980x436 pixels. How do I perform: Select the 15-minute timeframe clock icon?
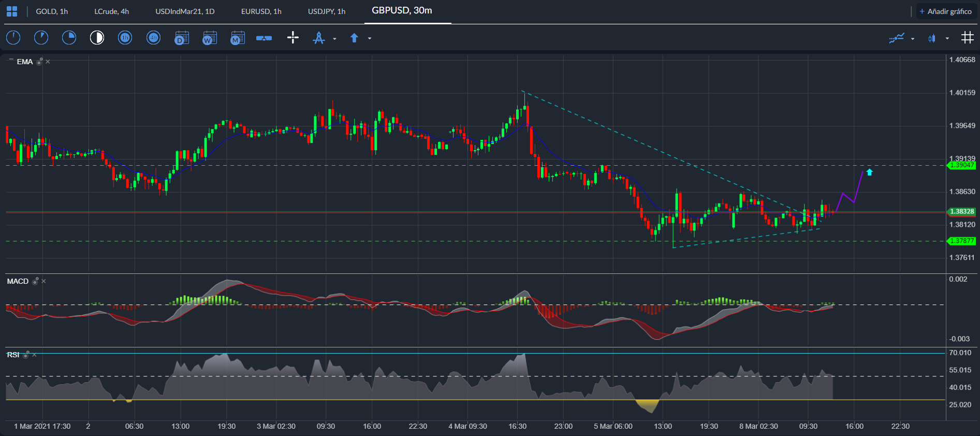(69, 38)
